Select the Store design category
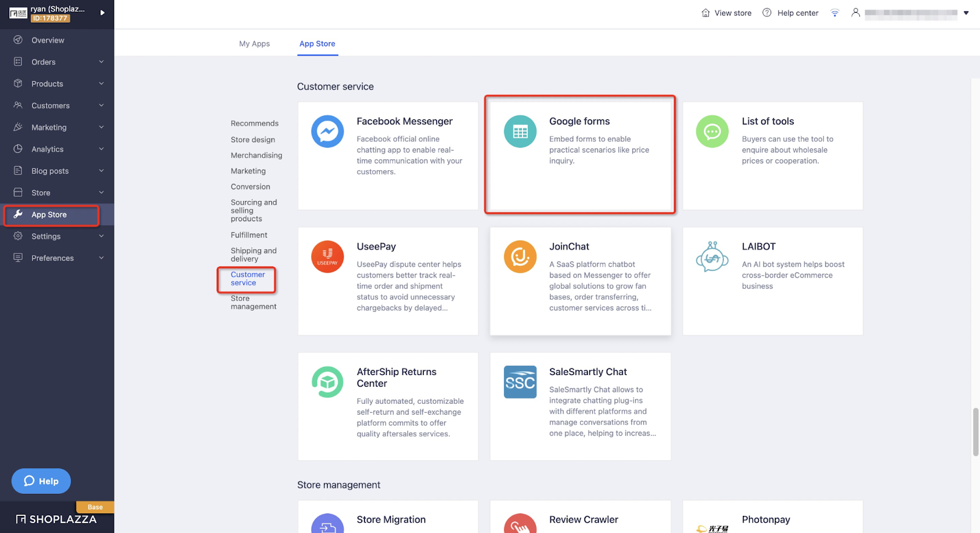Image resolution: width=980 pixels, height=533 pixels. (253, 140)
